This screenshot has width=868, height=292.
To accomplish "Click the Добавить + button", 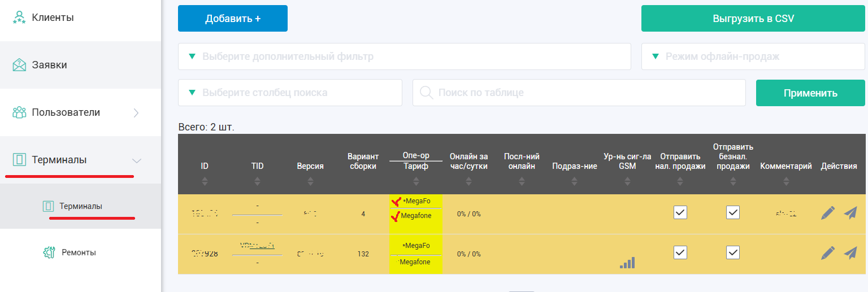I will [233, 19].
